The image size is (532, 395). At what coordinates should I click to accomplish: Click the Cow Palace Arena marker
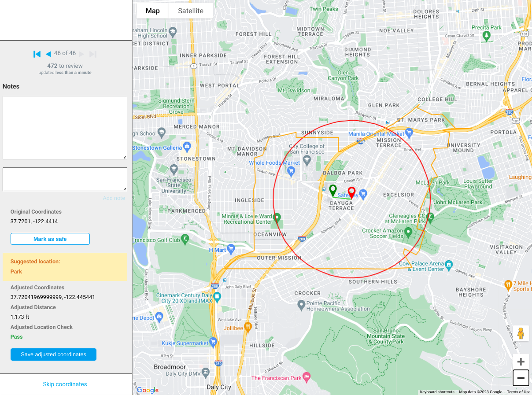point(449,265)
